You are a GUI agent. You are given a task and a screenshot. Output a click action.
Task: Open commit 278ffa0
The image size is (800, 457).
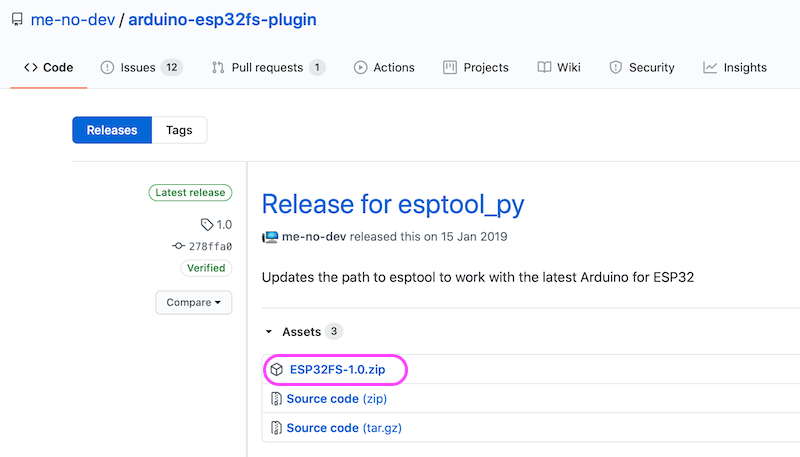pyautogui.click(x=210, y=246)
